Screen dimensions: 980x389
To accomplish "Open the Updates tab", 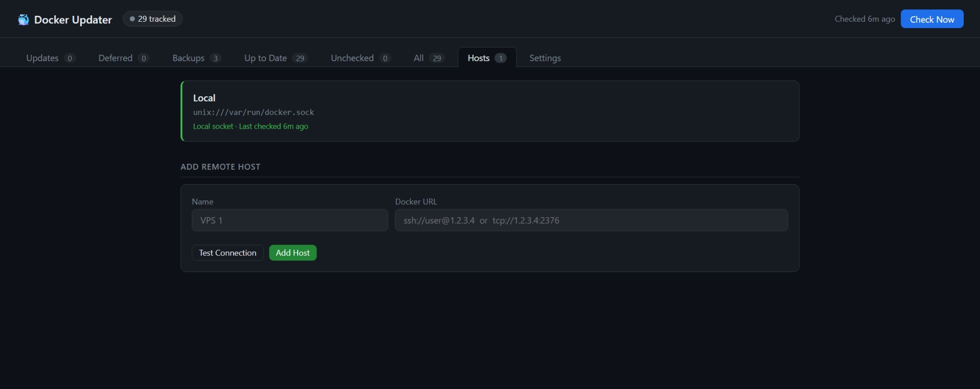I will [x=50, y=58].
